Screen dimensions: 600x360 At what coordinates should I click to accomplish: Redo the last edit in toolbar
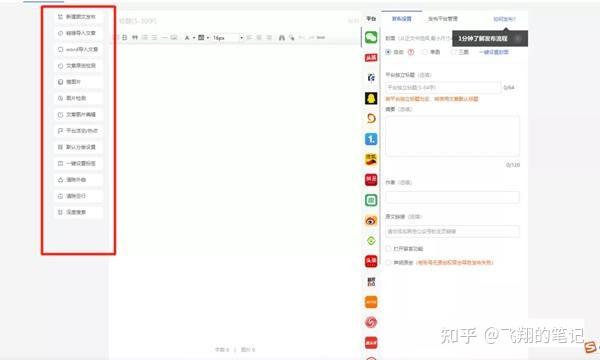311,37
